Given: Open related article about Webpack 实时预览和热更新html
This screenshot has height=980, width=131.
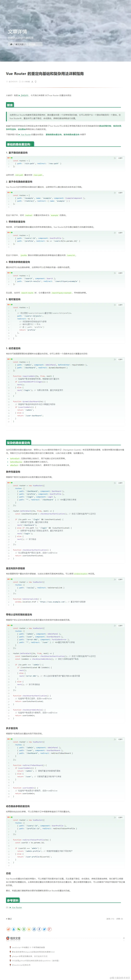Looking at the screenshot, I should pyautogui.click(x=33, y=952).
